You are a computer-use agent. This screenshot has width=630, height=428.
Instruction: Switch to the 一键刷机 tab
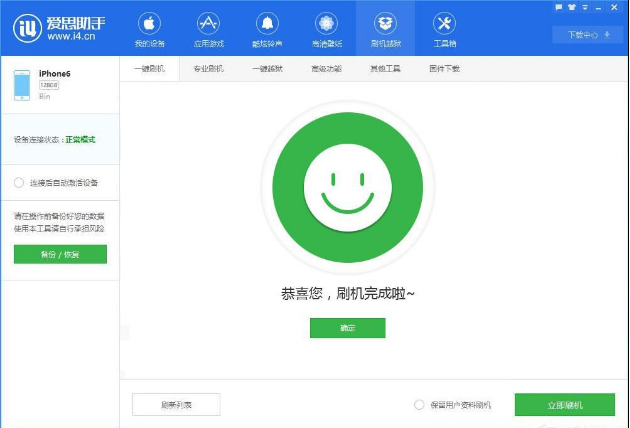click(x=149, y=69)
